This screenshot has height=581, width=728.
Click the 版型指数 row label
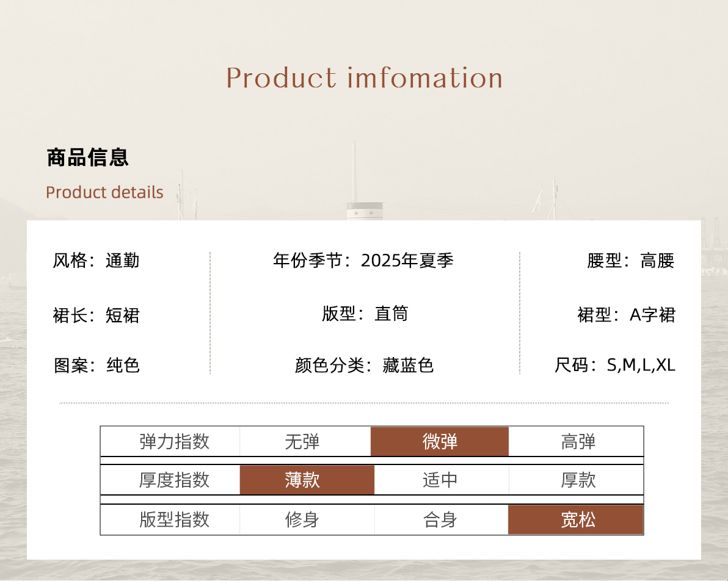tap(174, 520)
